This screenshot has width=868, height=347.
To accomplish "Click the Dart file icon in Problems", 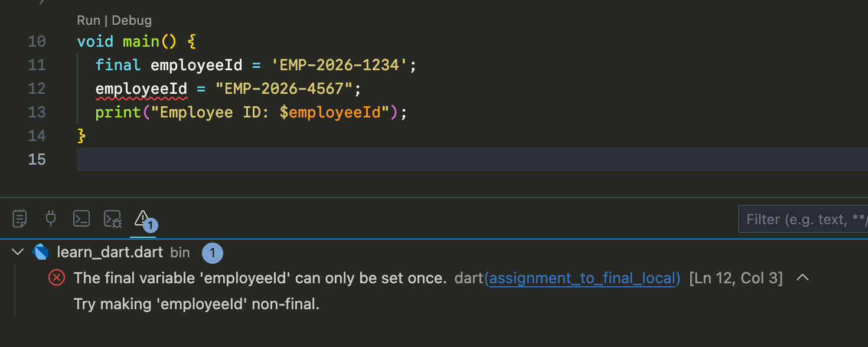I will click(41, 253).
